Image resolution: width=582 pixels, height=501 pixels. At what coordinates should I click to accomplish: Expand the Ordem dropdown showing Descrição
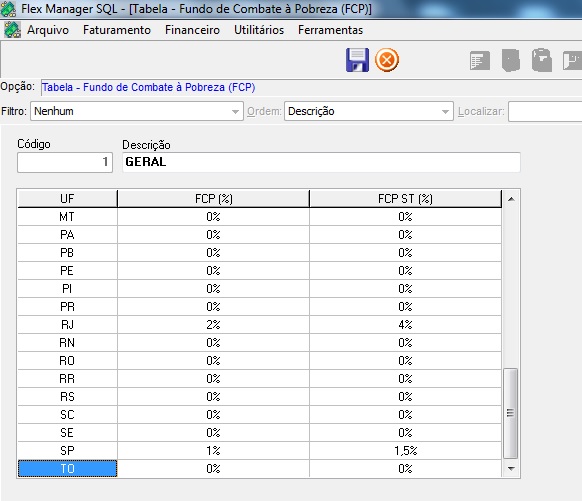pos(445,111)
